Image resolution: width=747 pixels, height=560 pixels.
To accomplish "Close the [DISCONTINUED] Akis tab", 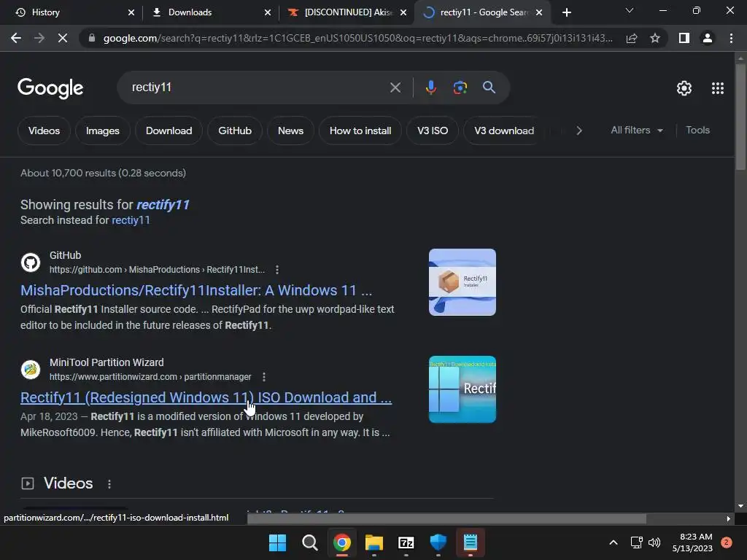I will (403, 12).
